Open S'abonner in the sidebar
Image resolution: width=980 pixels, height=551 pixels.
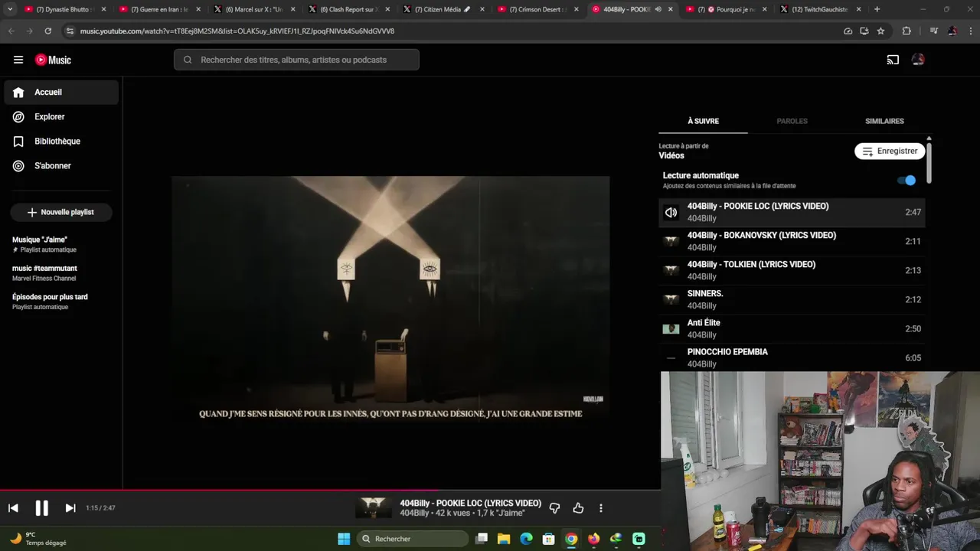click(61, 165)
